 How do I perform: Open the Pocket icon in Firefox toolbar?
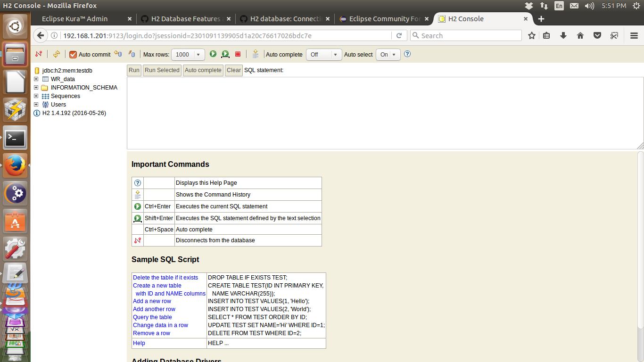coord(597,35)
